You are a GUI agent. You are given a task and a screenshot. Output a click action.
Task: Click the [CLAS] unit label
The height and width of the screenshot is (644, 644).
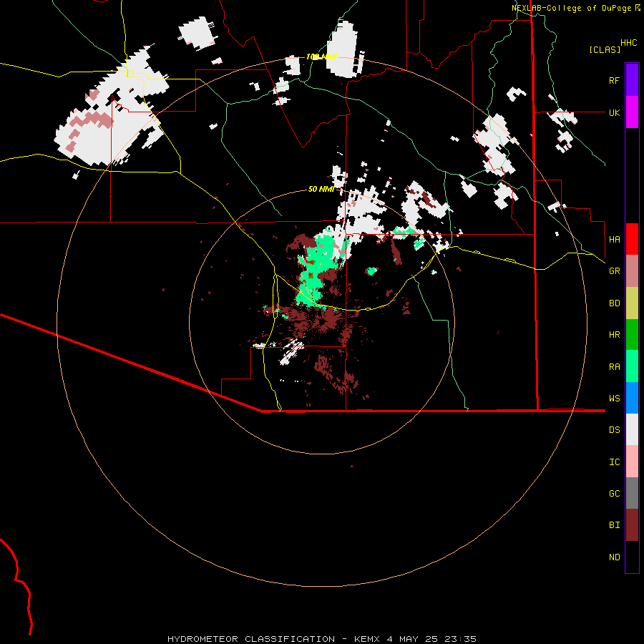[x=605, y=49]
